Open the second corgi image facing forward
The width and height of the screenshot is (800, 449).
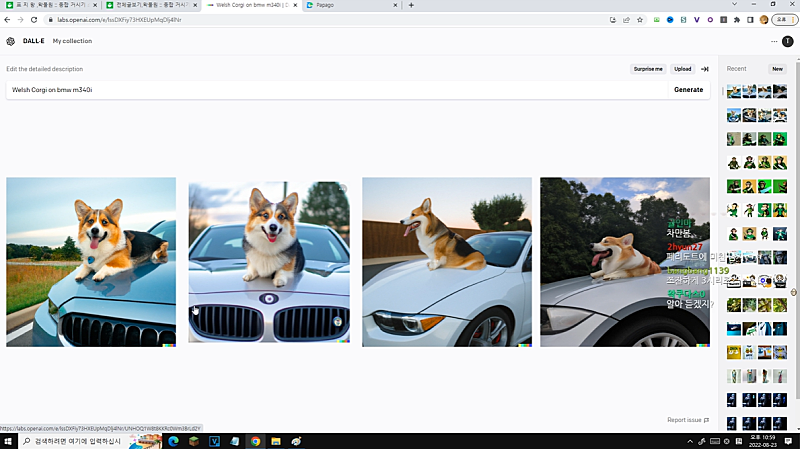click(269, 262)
